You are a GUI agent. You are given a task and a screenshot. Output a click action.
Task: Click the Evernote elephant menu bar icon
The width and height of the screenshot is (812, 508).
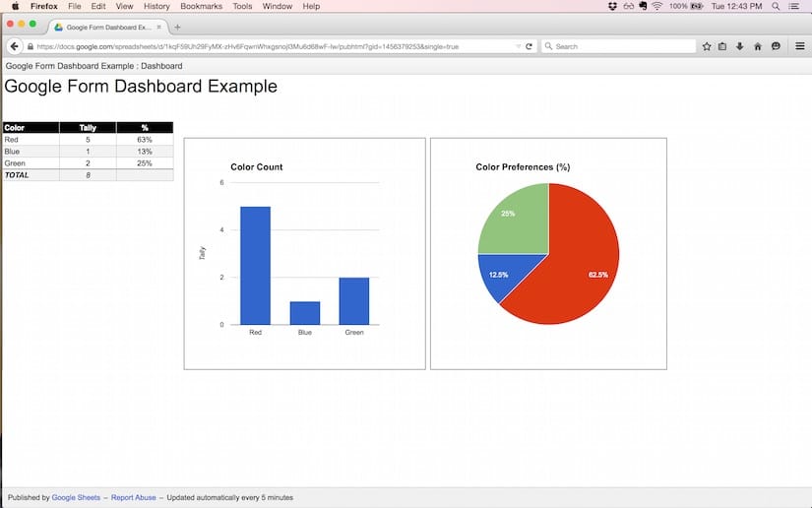643,6
